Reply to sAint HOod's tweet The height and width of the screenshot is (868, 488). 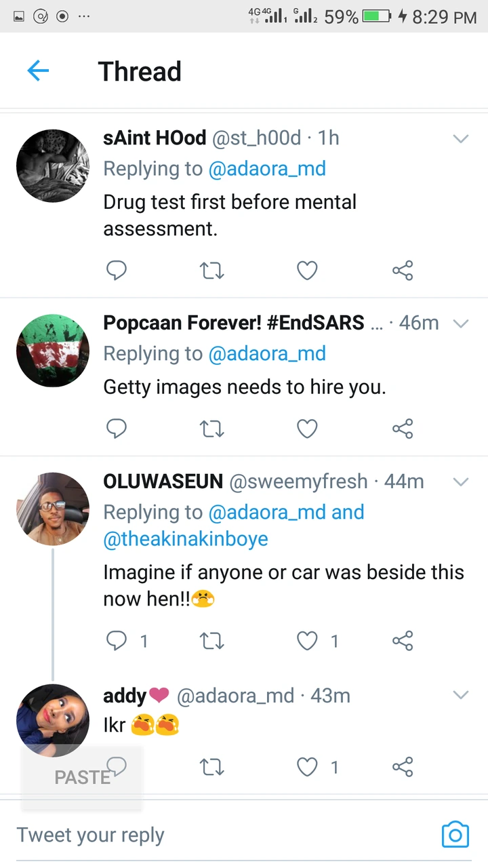[117, 271]
